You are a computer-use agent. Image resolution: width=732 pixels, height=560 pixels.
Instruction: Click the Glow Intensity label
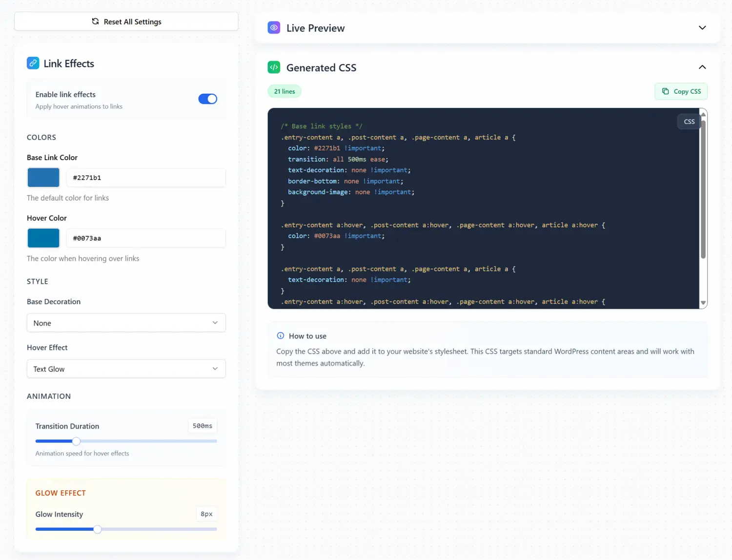point(59,514)
